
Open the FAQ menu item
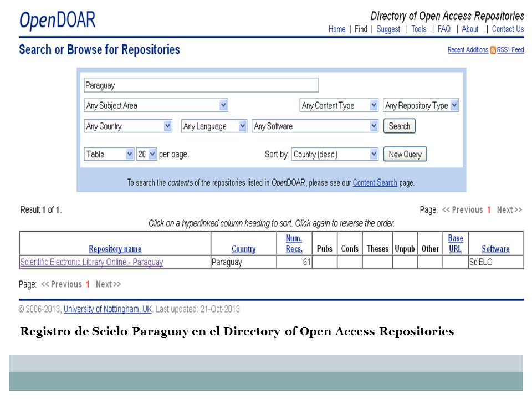(444, 29)
